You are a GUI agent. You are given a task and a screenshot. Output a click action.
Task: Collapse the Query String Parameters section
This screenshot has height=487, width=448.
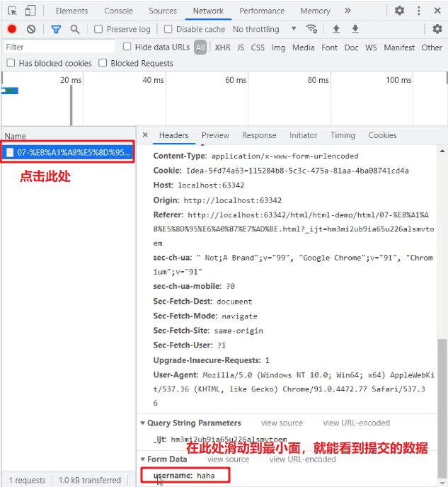tap(143, 423)
